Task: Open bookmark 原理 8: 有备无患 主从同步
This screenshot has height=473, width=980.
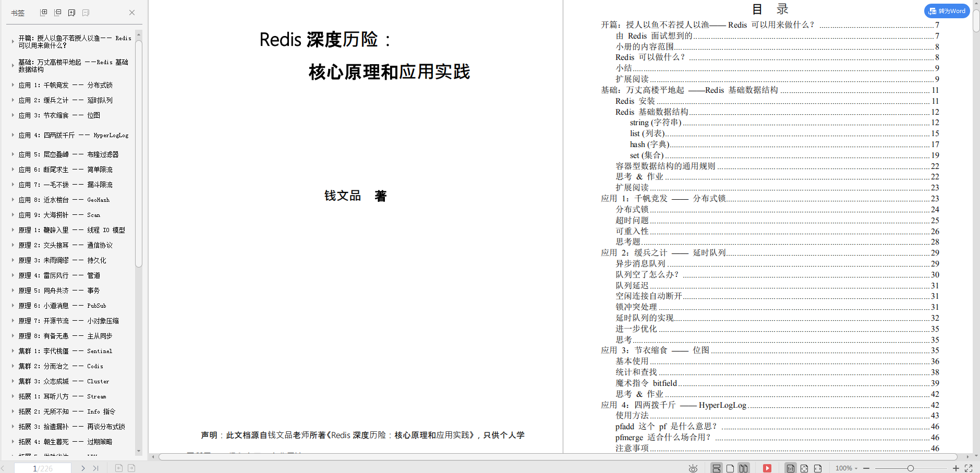Action: 65,336
